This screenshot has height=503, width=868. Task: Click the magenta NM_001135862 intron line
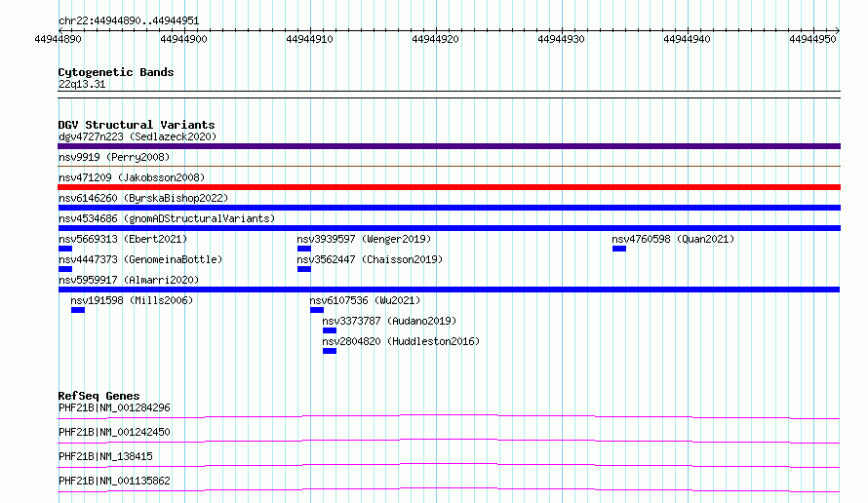(x=449, y=489)
